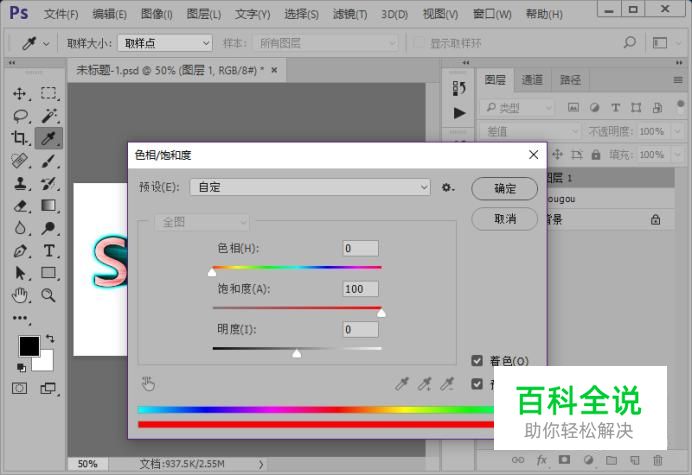Toggle adjustment layer filter icon
692x475 pixels.
click(x=594, y=107)
